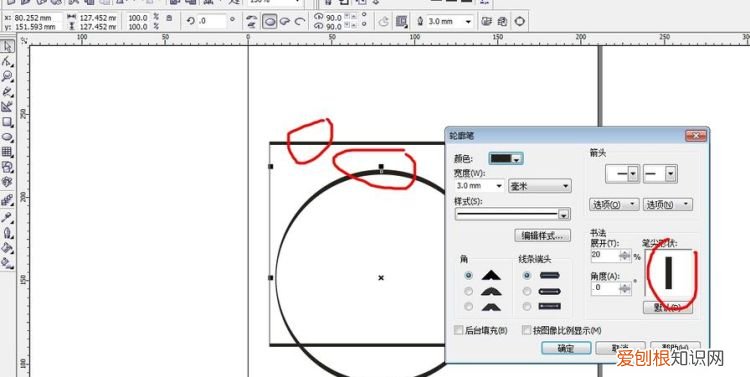Select the first line cap radio button
This screenshot has height=377, width=750.
pyautogui.click(x=527, y=276)
